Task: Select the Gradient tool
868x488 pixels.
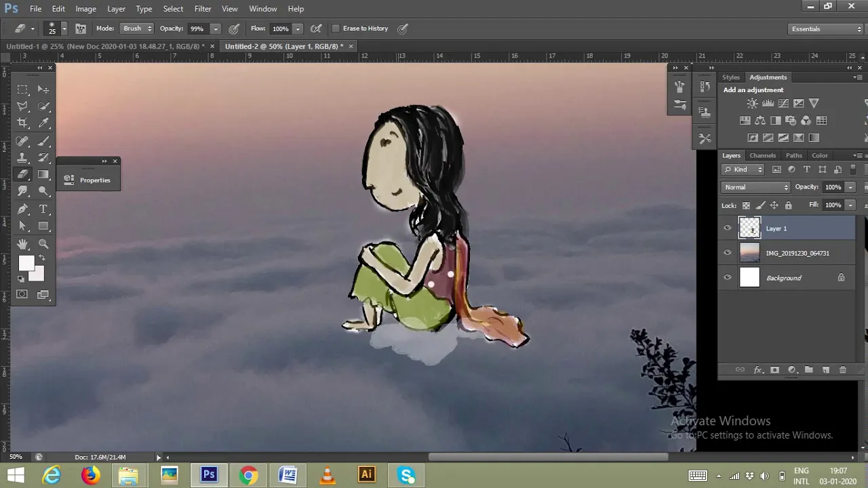Action: [x=43, y=174]
